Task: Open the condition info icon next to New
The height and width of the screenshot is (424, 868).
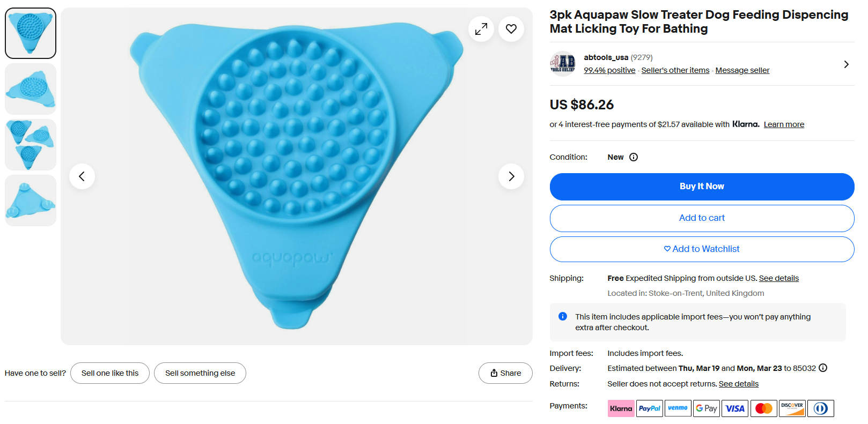Action: pyautogui.click(x=634, y=157)
